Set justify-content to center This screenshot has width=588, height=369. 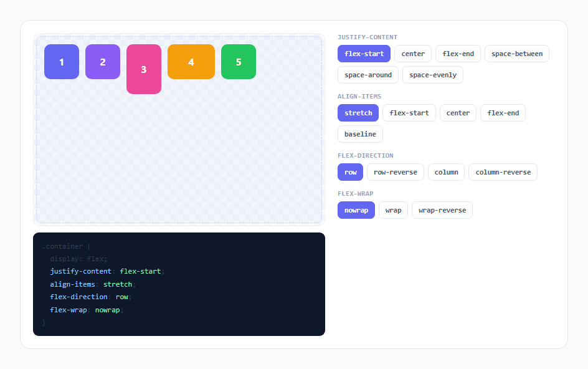(x=413, y=54)
